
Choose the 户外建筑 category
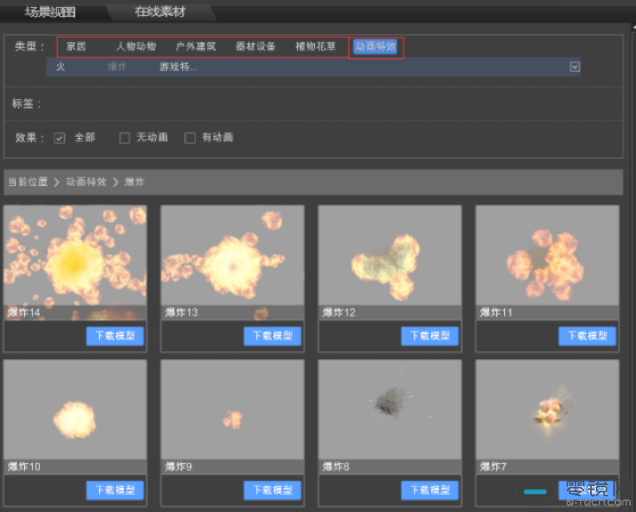point(196,47)
